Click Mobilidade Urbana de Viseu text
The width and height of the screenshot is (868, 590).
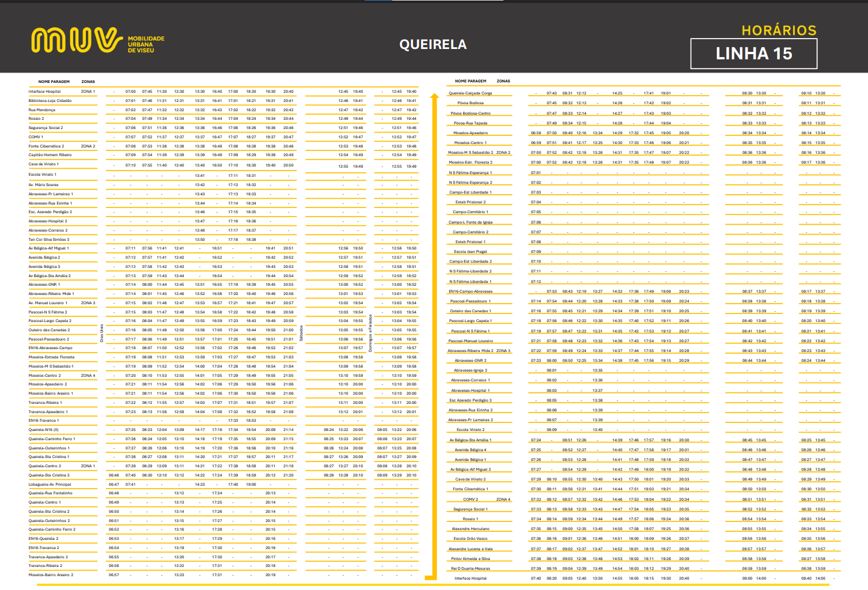pyautogui.click(x=146, y=44)
